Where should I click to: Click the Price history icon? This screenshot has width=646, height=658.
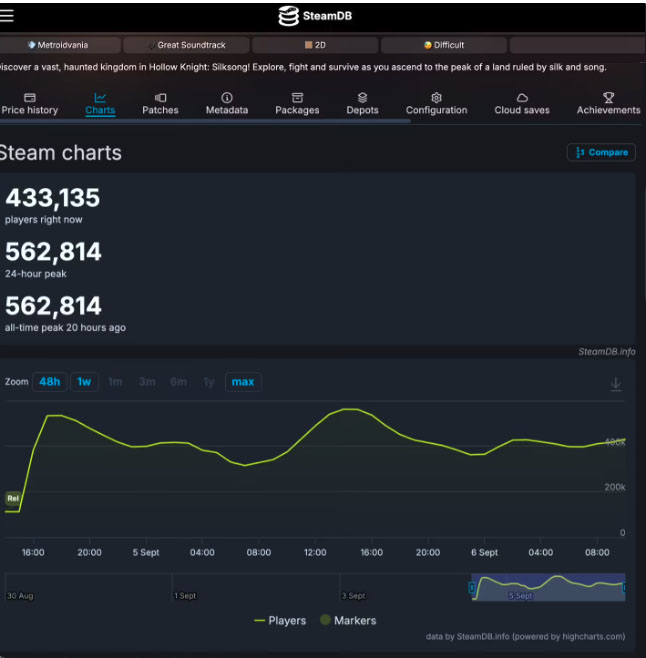tap(30, 98)
